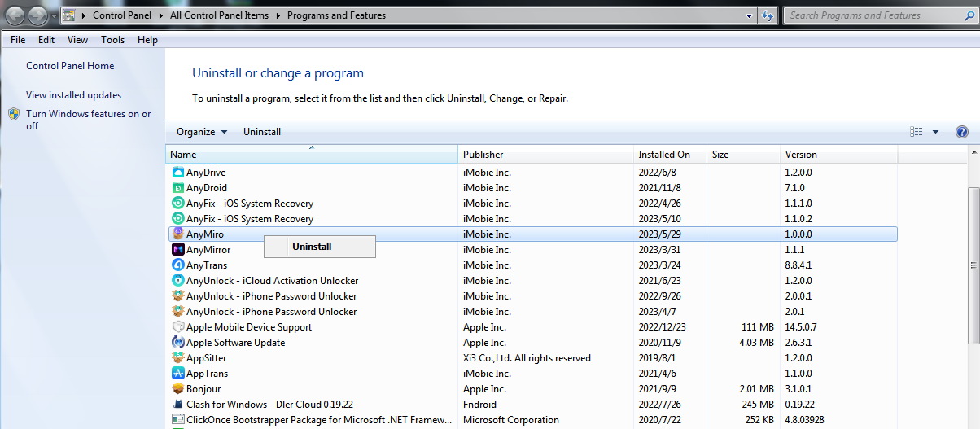Click the 245 MB size cell
The image size is (980, 429).
click(756, 405)
